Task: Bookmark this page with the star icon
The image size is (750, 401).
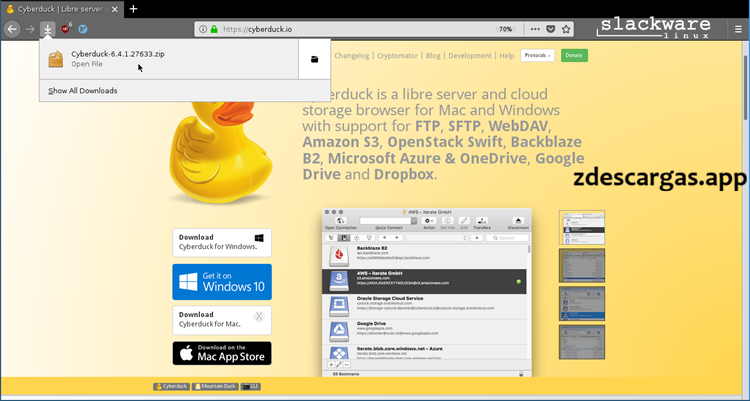Action: coord(566,29)
